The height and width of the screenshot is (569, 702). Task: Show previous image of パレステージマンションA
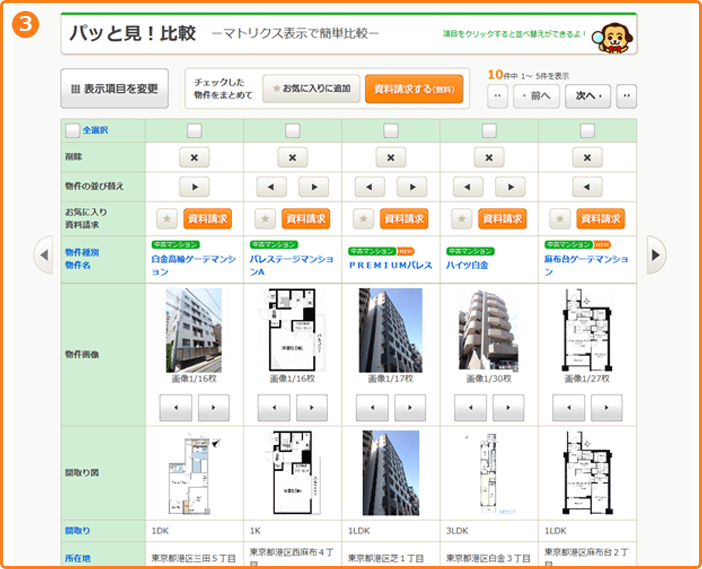click(x=274, y=407)
